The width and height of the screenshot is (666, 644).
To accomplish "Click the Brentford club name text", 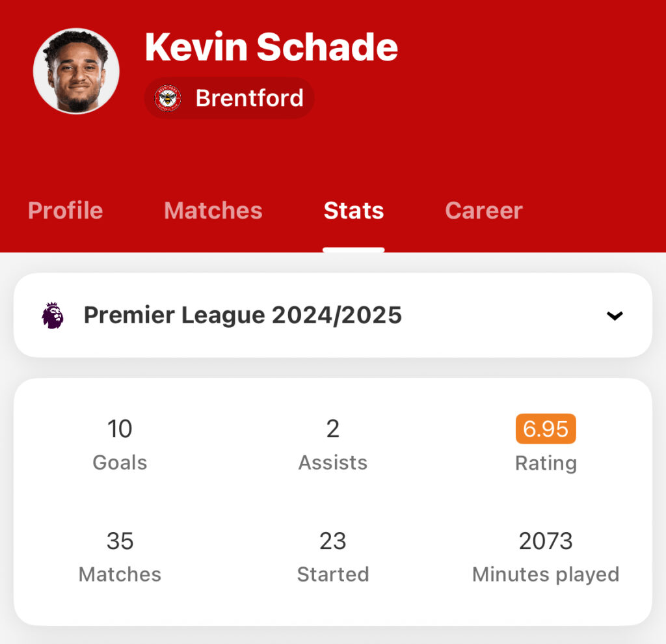I will tap(249, 98).
